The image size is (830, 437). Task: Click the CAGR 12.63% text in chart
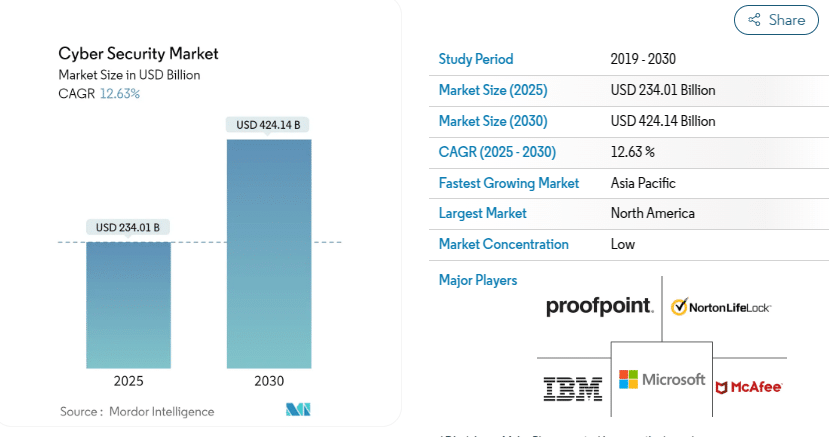(100, 94)
